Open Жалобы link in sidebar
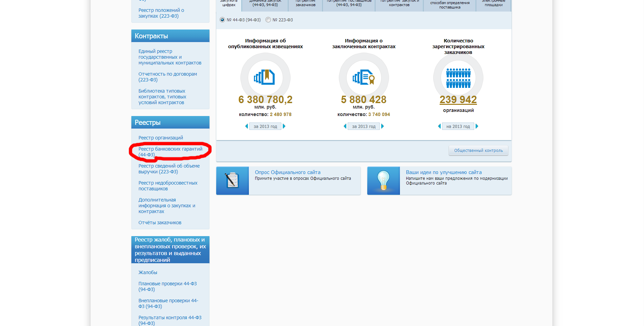The width and height of the screenshot is (644, 326). pos(148,272)
